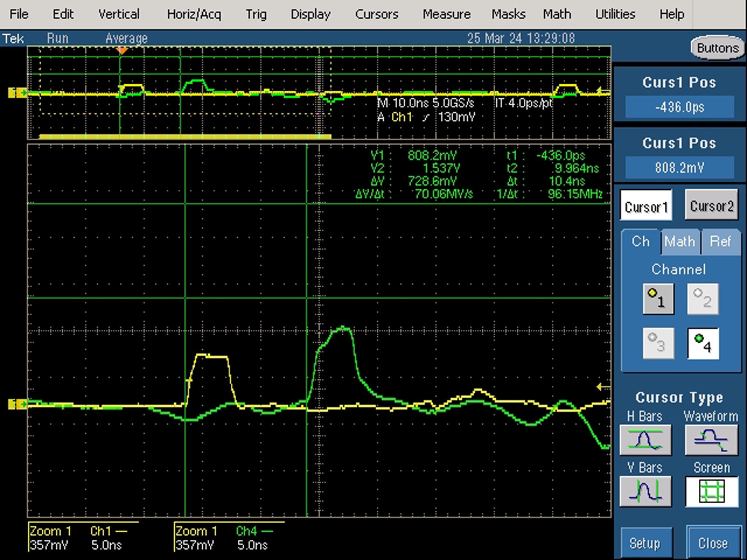Click the trigger level arrow in zoom graticule
This screenshot has height=560, width=747.
click(603, 387)
